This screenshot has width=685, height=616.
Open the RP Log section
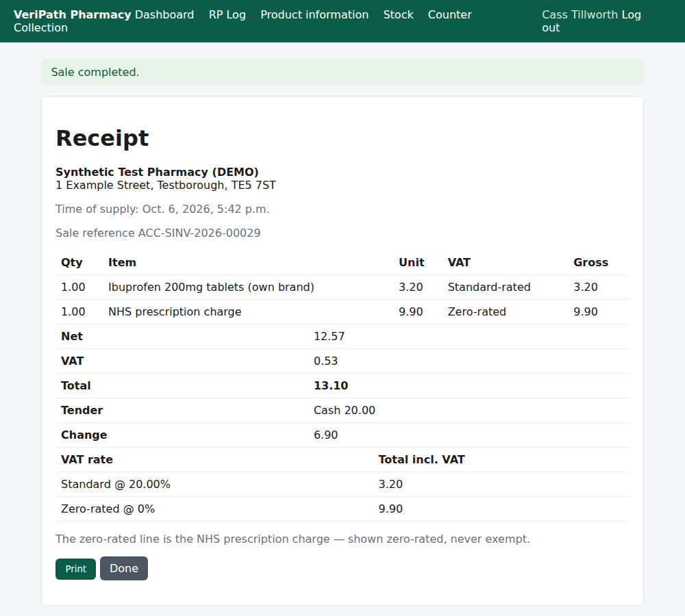tap(227, 14)
